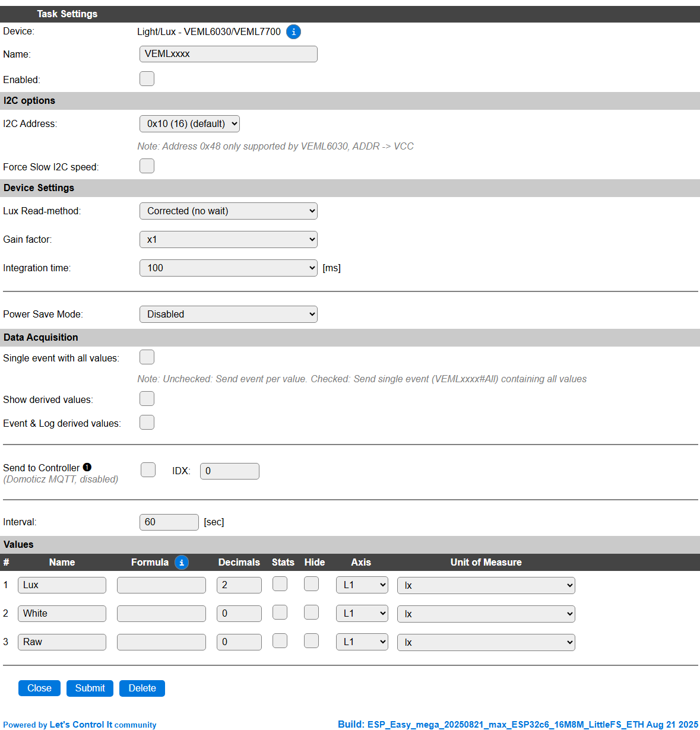Click the note about Address 0x48
Viewport: 700px width, 730px height.
click(275, 147)
